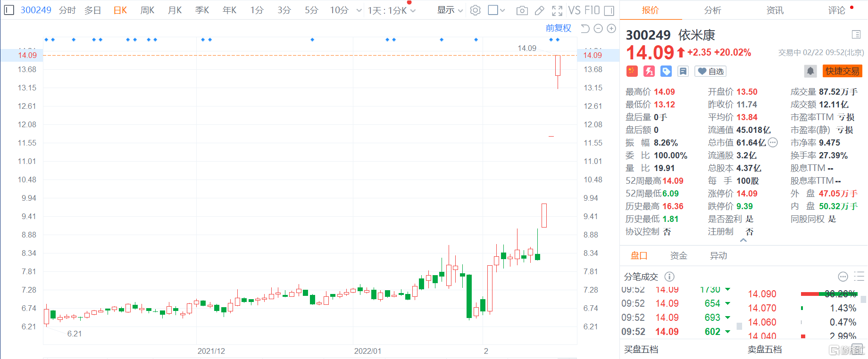Click the pink lightning level-1 icon
Image resolution: width=868 pixels, height=359 pixels.
click(649, 71)
